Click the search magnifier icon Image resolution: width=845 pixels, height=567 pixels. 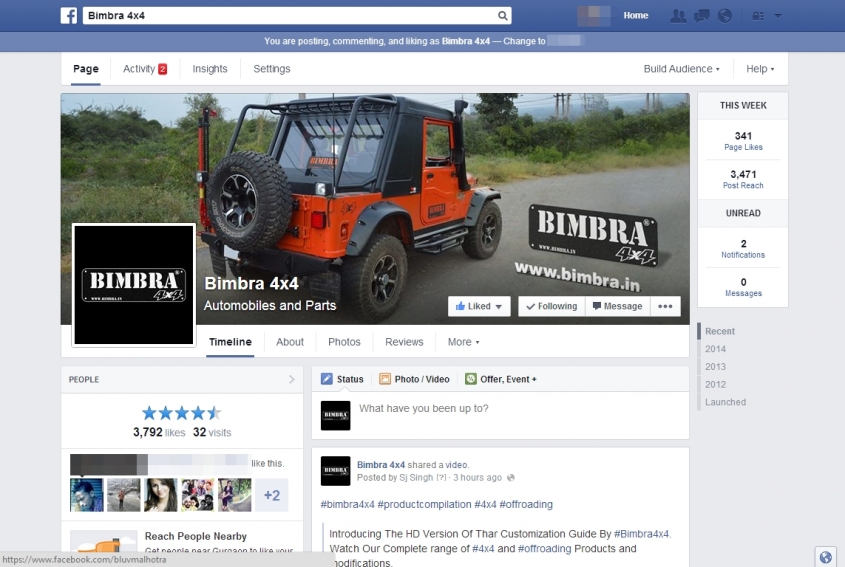pos(502,16)
